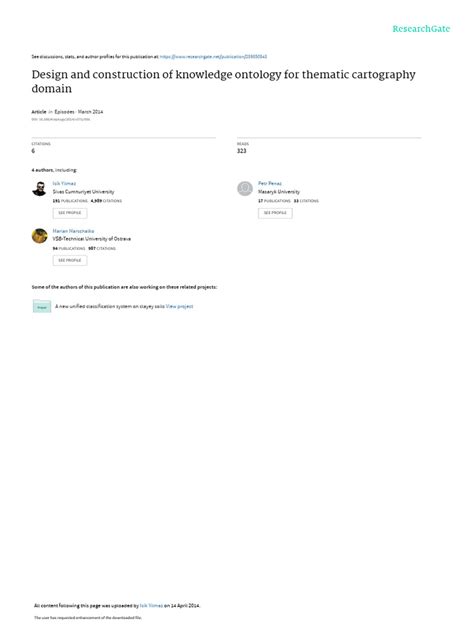
Task: Open Isik Yilmaz author name link
Action: tap(64, 183)
